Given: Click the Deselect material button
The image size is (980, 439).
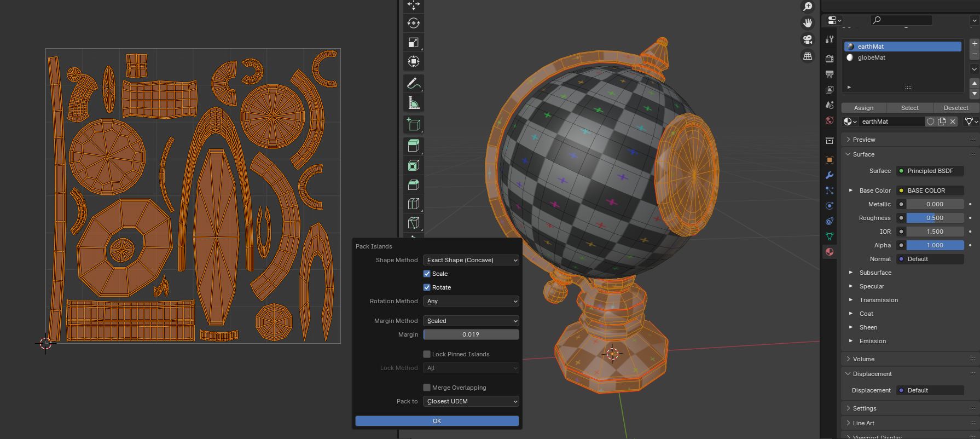Looking at the screenshot, I should 956,108.
